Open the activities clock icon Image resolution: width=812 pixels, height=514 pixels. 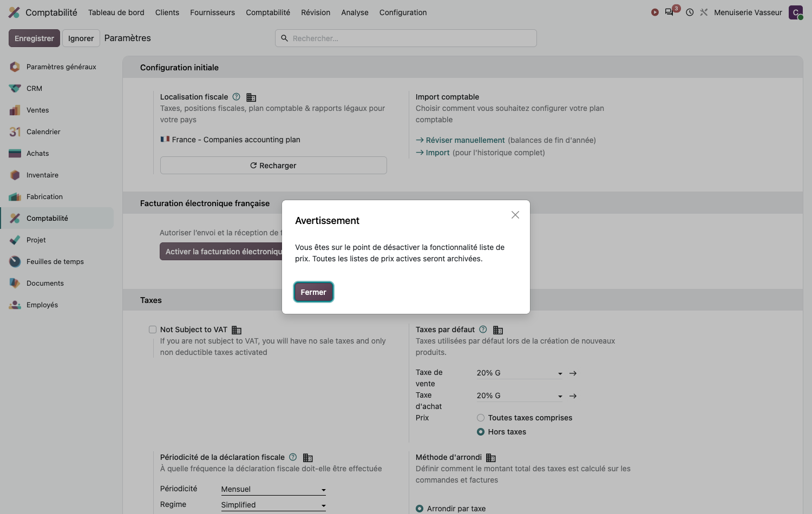pos(690,12)
